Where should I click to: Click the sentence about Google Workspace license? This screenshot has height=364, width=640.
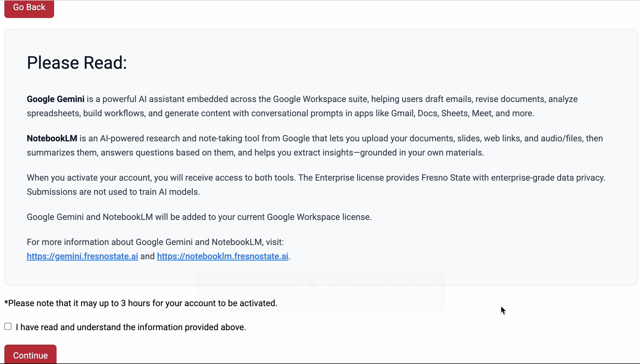point(199,217)
